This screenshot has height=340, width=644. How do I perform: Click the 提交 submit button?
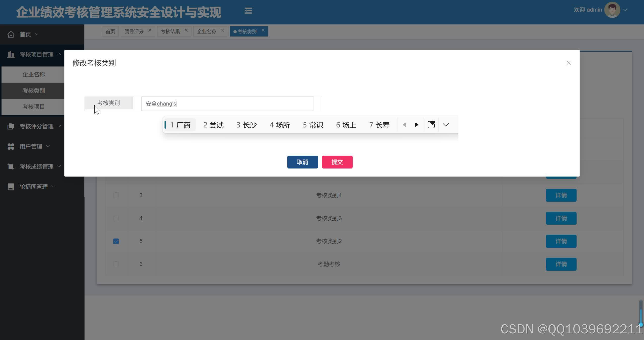[x=337, y=162]
